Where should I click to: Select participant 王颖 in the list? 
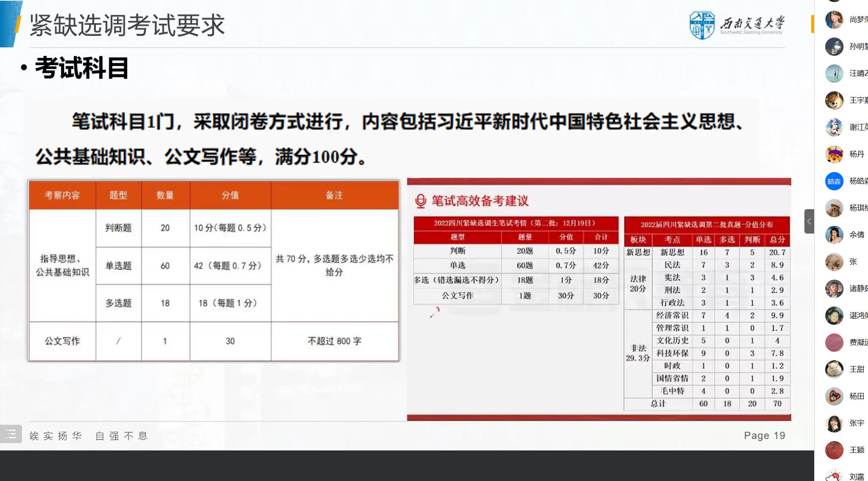coord(857,450)
